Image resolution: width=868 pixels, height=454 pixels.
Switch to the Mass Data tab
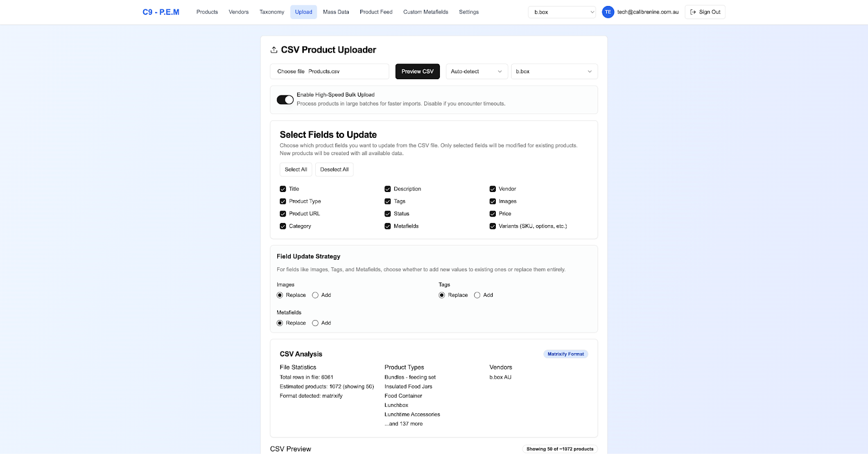336,12
